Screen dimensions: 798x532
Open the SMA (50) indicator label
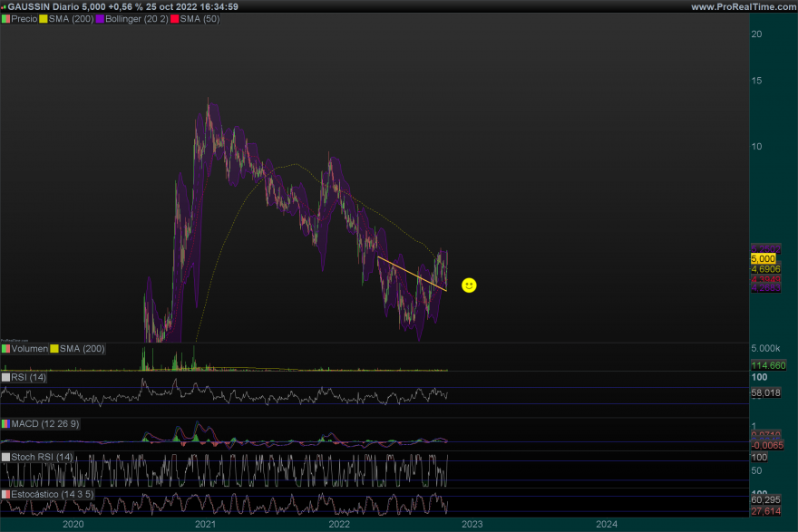(x=199, y=19)
